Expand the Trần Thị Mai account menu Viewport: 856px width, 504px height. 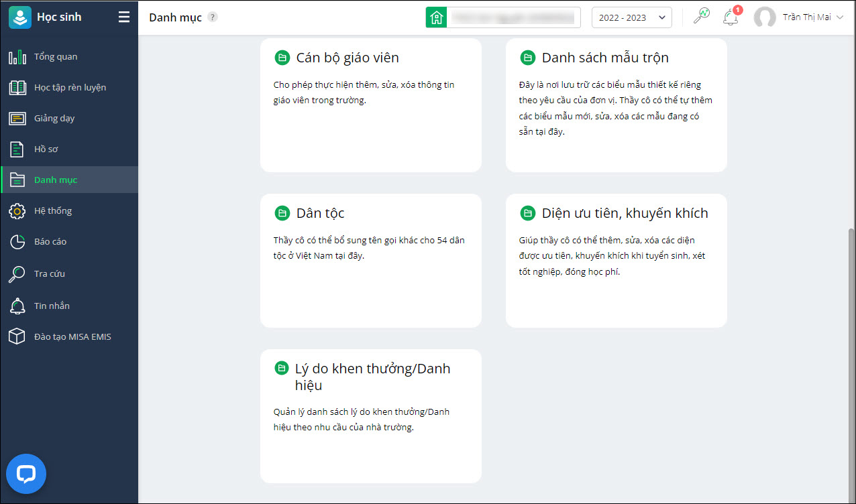pyautogui.click(x=839, y=17)
